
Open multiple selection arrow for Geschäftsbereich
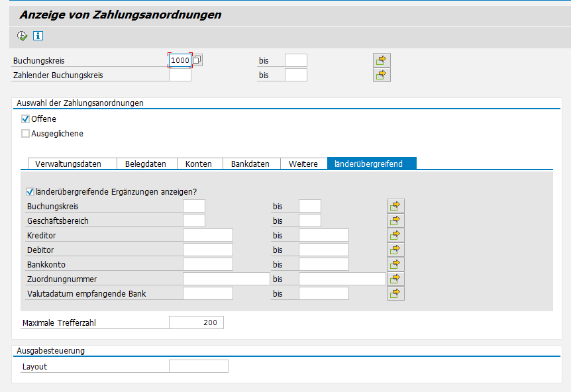tap(395, 220)
